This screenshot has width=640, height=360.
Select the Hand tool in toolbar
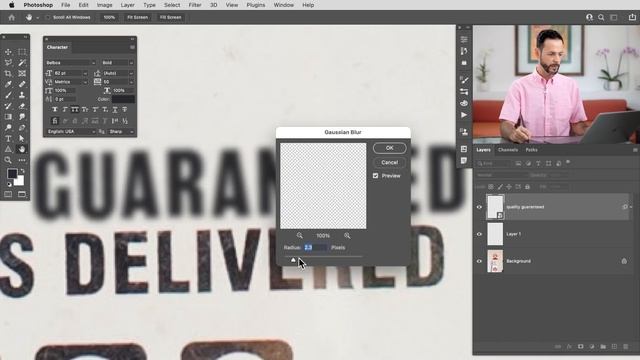pos(22,149)
